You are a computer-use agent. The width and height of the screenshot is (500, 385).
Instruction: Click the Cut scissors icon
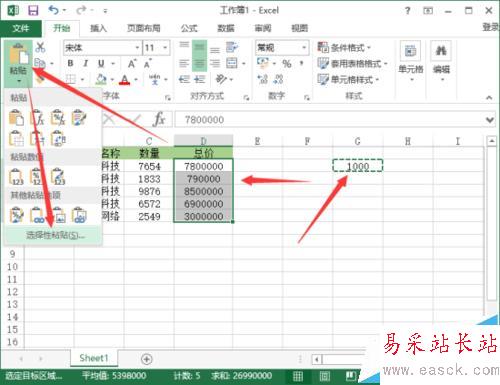[40, 47]
